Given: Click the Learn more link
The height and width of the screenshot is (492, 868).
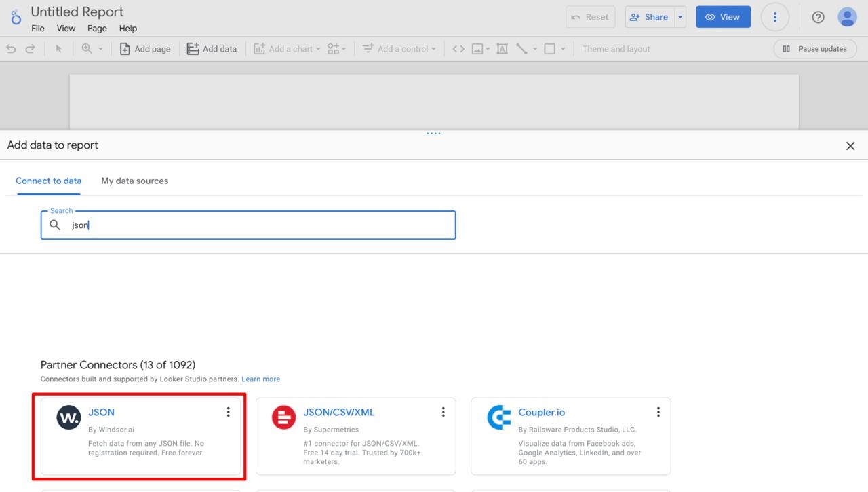Looking at the screenshot, I should pyautogui.click(x=260, y=379).
